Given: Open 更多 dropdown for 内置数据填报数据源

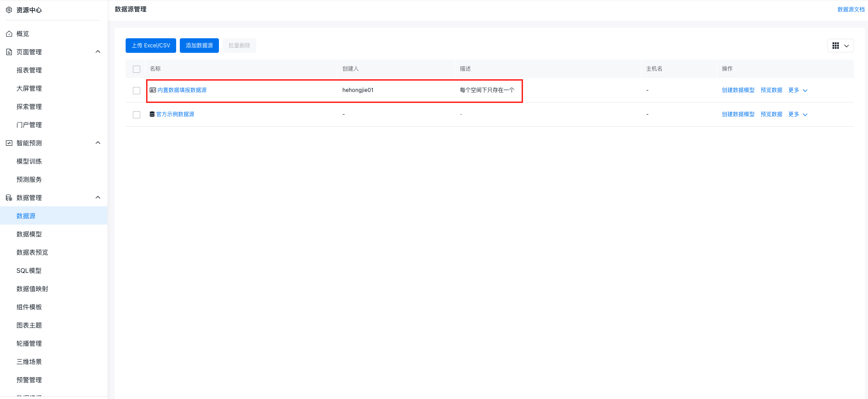Looking at the screenshot, I should (x=798, y=90).
